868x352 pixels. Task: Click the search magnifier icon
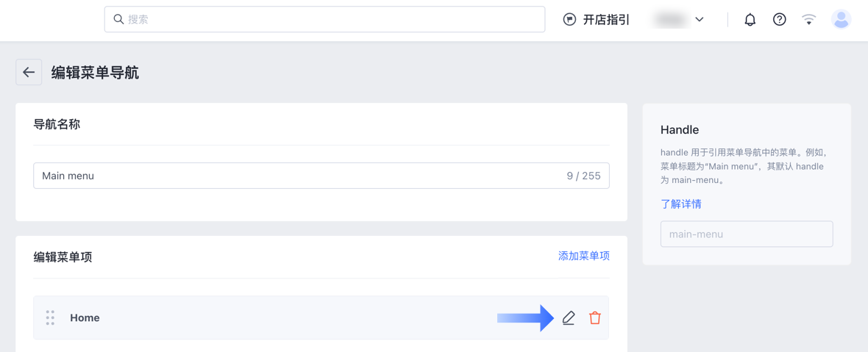point(118,19)
